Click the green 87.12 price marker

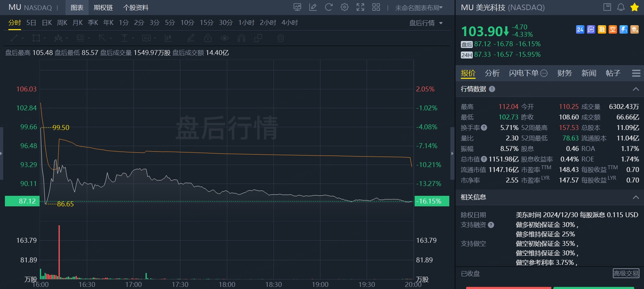[x=22, y=201]
